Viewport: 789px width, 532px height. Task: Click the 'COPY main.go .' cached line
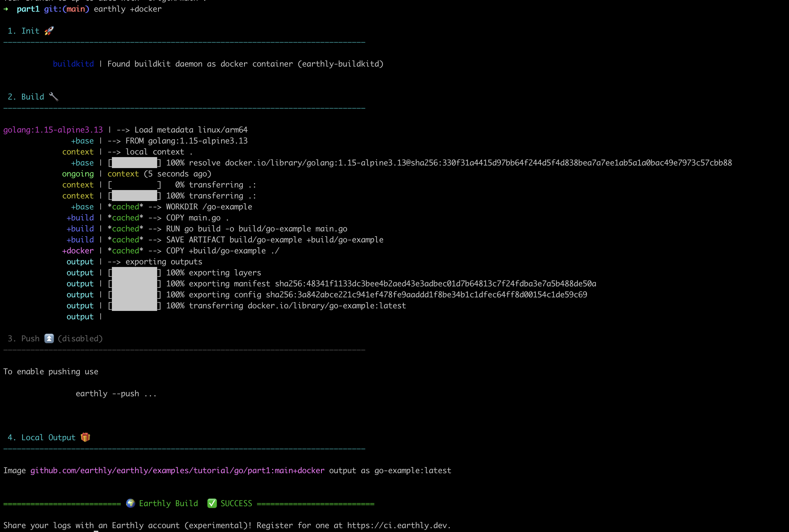168,218
